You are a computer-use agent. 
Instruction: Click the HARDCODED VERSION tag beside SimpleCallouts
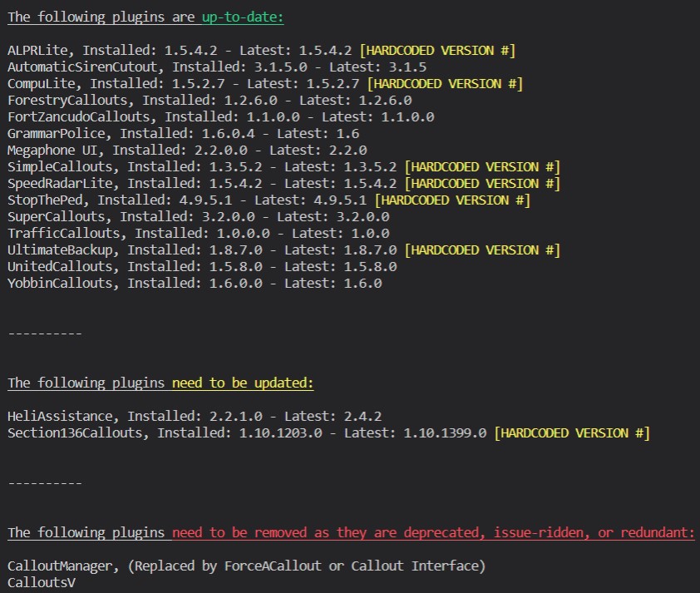click(482, 167)
